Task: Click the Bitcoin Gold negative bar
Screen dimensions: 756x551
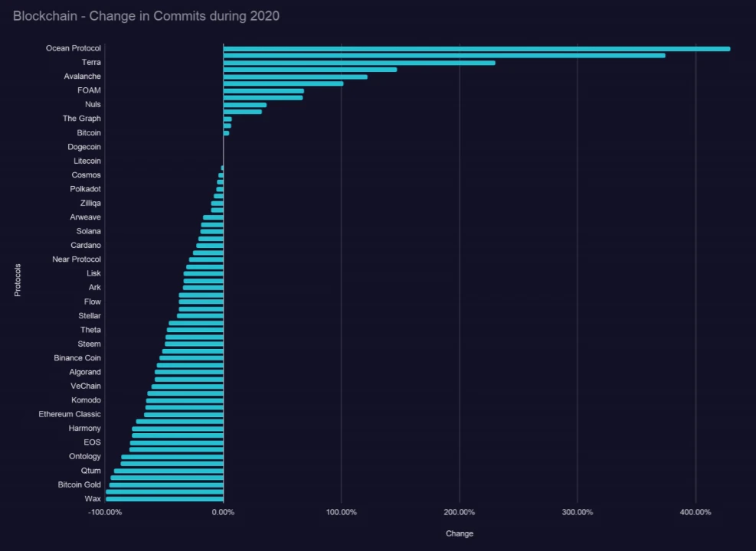Action: tap(166, 485)
